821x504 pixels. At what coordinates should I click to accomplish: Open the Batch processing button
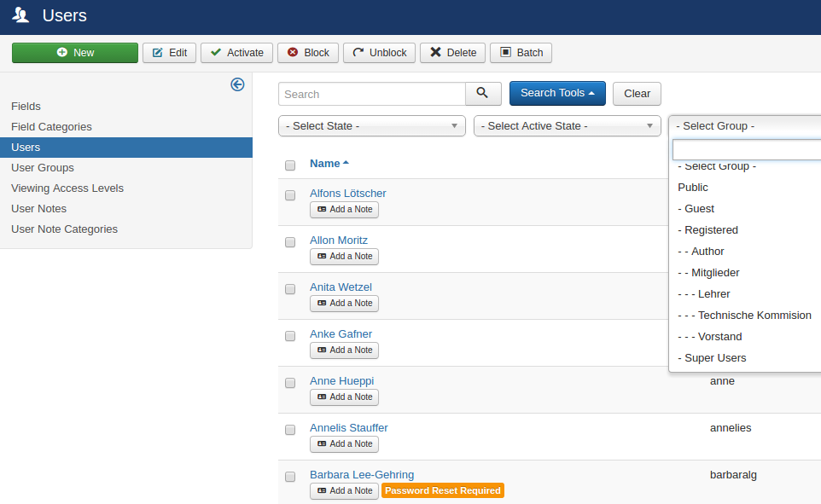pos(521,53)
